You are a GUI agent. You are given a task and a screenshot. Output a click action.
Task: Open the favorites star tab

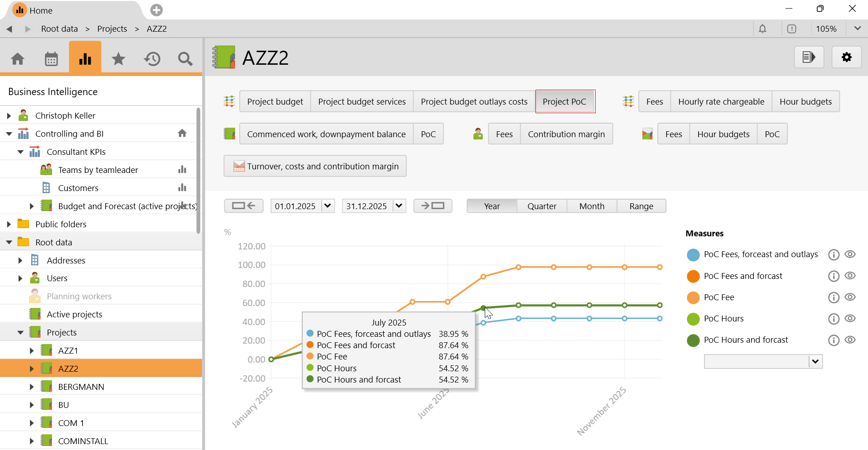click(118, 59)
